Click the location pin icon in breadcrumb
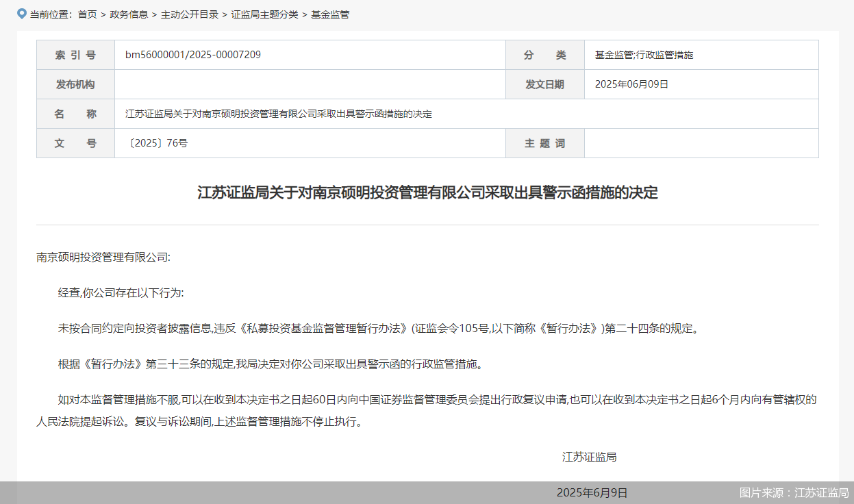Screen dimensions: 854x504 (22, 14)
